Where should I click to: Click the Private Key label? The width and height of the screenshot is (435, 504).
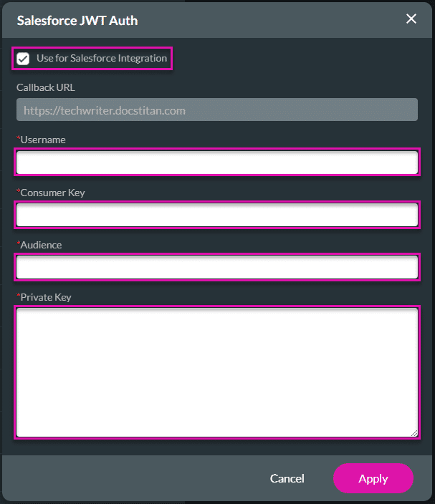(x=46, y=297)
